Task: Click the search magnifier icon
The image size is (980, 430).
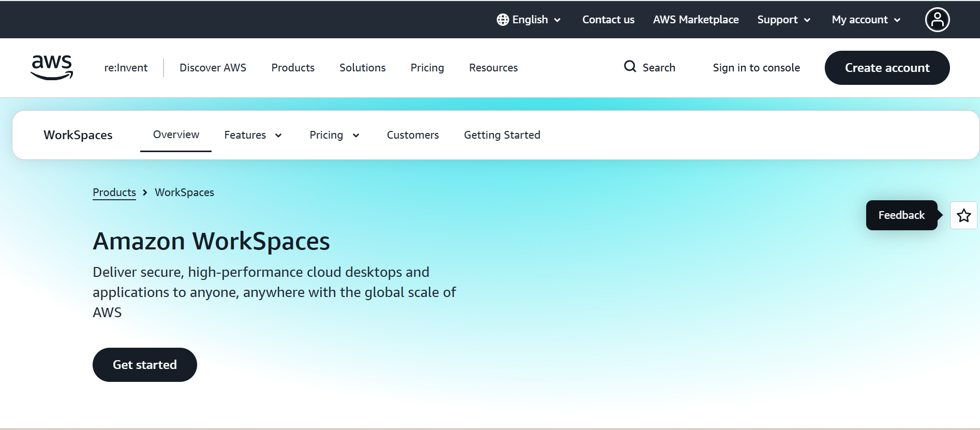Action: pos(630,66)
